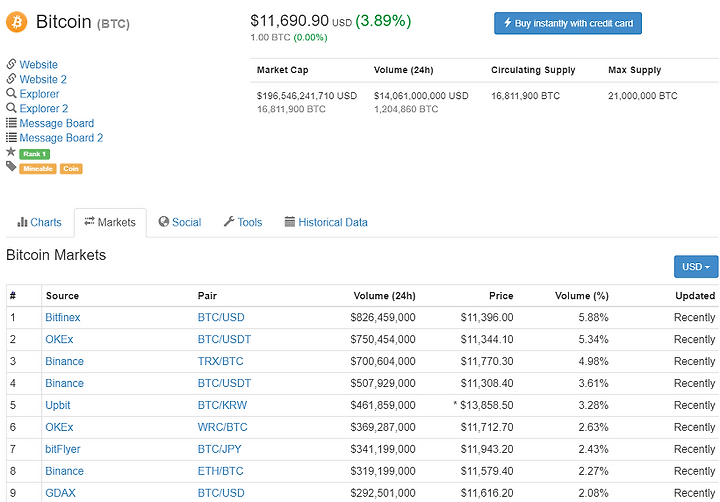
Task: Open OKEx link in row 6
Action: (59, 427)
